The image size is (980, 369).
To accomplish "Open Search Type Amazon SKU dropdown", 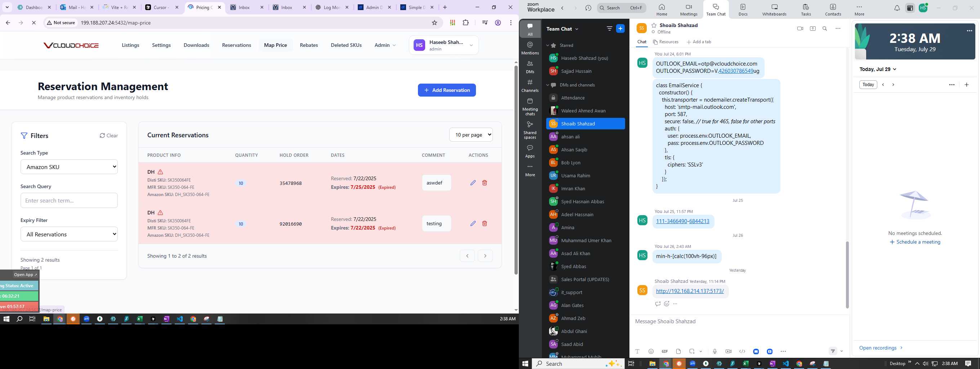I will point(69,166).
